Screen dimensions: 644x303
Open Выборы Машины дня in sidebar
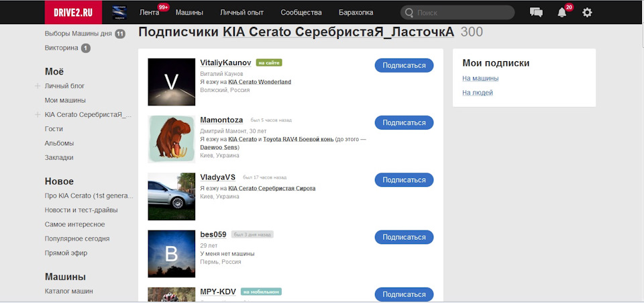[78, 34]
